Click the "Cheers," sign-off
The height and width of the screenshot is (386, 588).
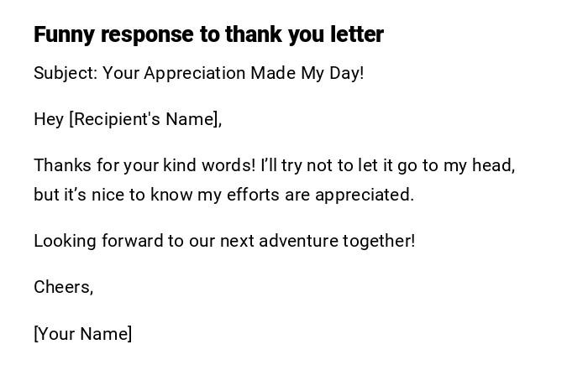click(63, 287)
